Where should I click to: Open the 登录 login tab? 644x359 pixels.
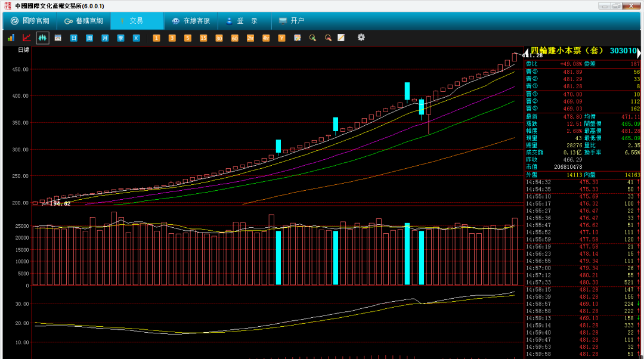click(x=244, y=20)
